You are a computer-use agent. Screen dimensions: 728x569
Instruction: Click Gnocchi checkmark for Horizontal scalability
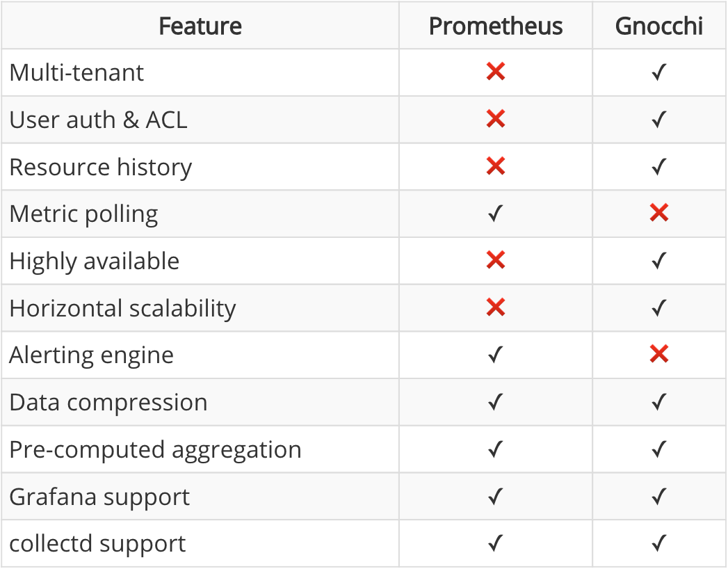pyautogui.click(x=659, y=307)
